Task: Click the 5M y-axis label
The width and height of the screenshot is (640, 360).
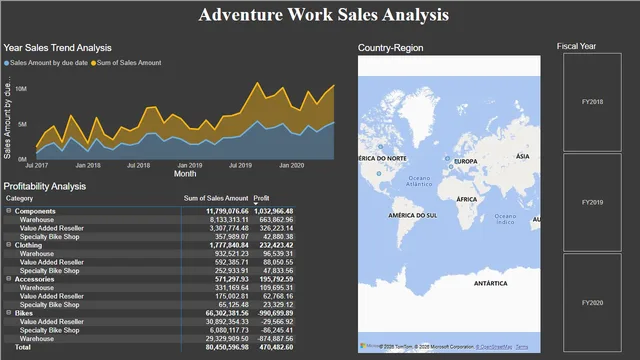Action: [22, 124]
